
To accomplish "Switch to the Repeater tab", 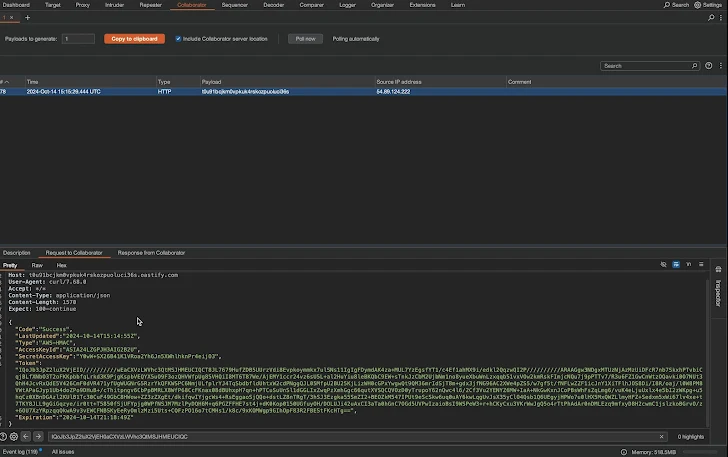I will click(150, 5).
